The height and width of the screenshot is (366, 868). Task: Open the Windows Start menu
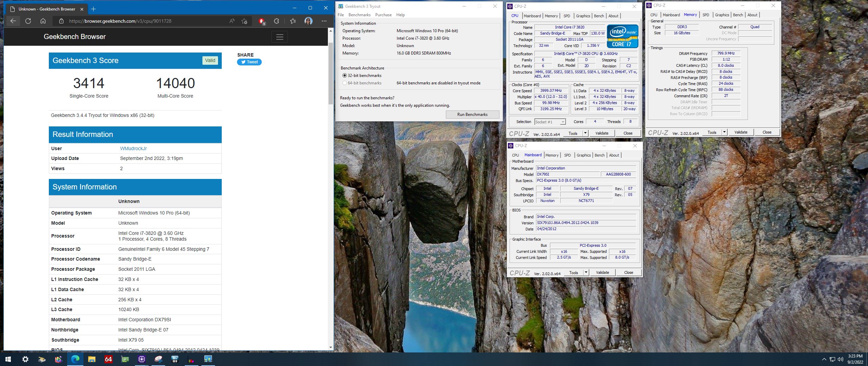(x=8, y=359)
